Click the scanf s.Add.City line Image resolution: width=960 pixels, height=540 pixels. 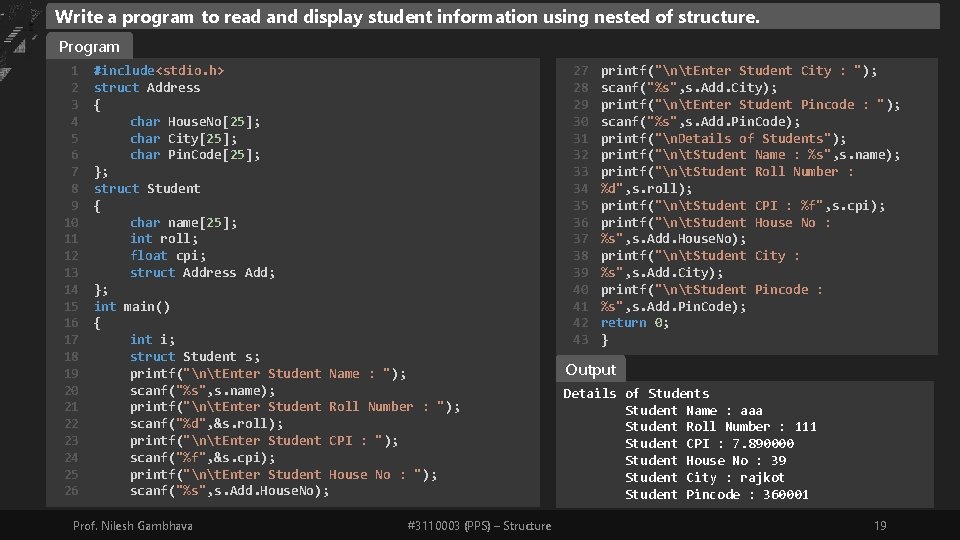pyautogui.click(x=689, y=88)
